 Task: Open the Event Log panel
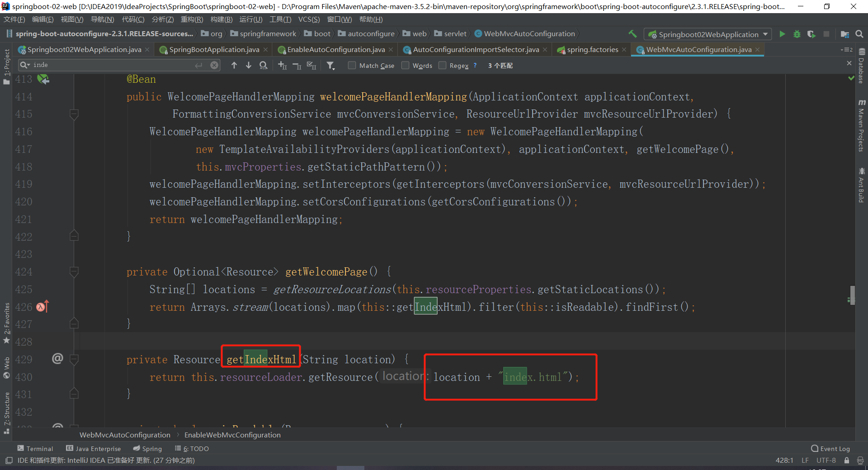tap(830, 449)
